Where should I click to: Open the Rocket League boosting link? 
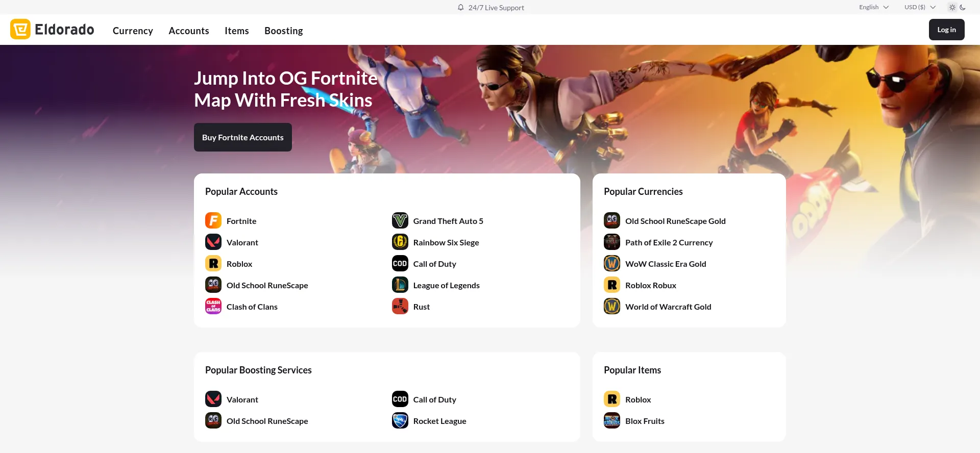[440, 421]
